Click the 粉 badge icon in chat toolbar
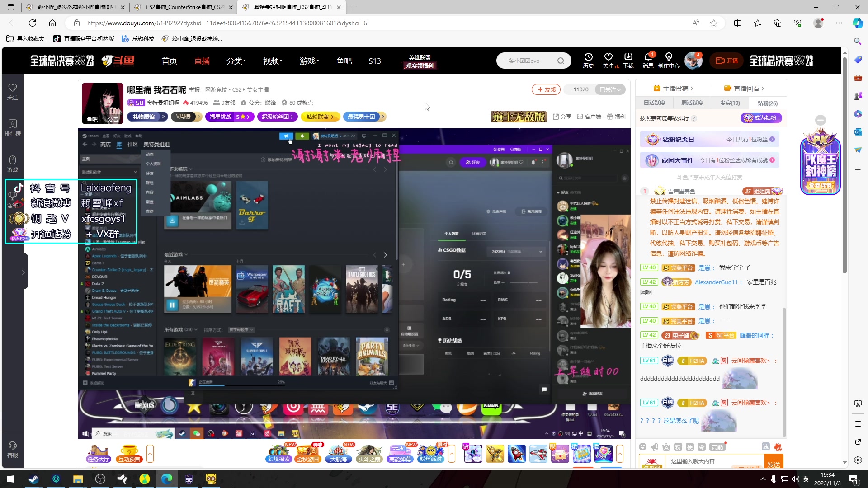The image size is (868, 488). [678, 447]
